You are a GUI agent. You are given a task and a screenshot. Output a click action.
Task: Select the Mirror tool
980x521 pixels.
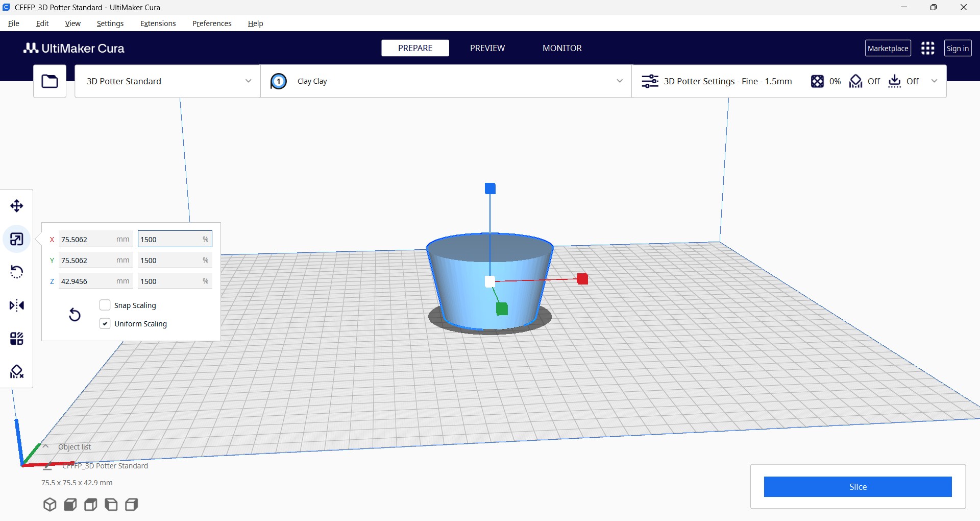(17, 305)
